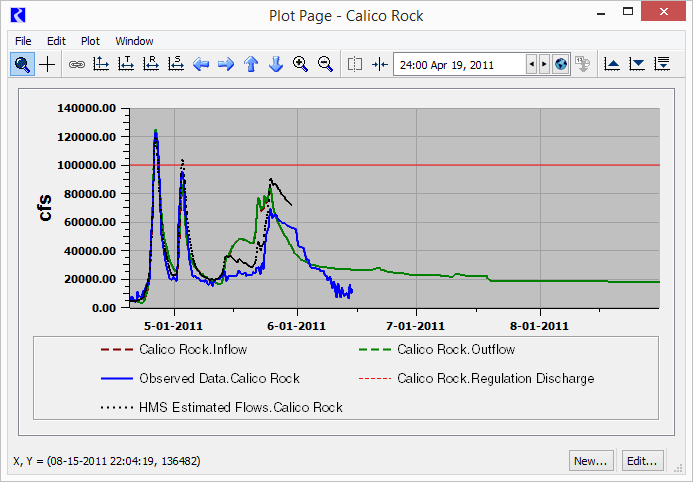Step date back with the left arrow
693x482 pixels.
[x=532, y=65]
